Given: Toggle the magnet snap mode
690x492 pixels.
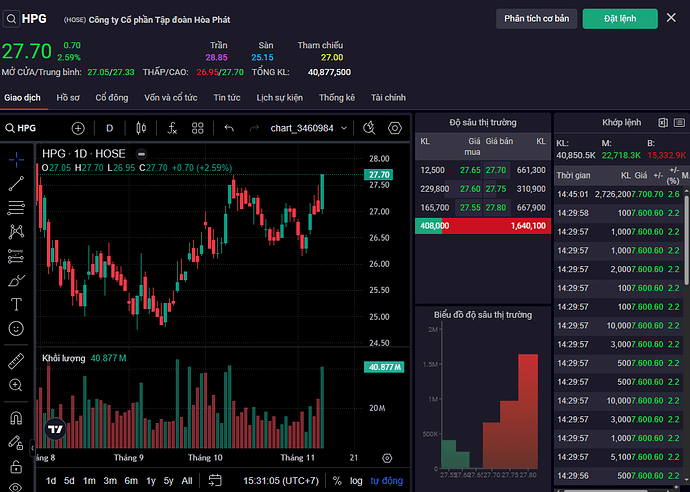Looking at the screenshot, I should (x=16, y=418).
